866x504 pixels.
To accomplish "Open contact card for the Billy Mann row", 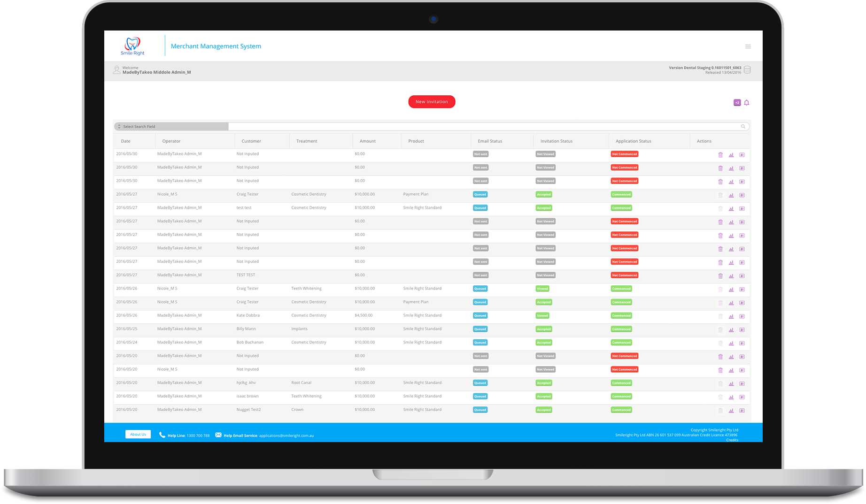I will 742,330.
